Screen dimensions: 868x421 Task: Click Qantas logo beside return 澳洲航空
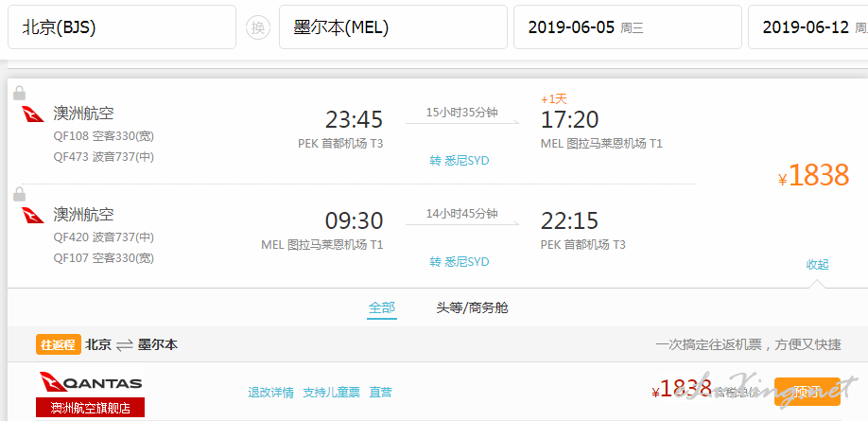pos(33,216)
